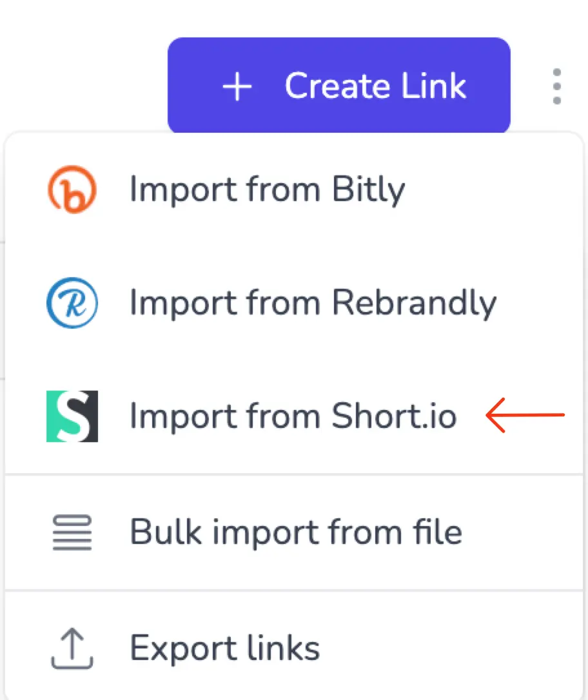Viewport: 588px width, 700px height.
Task: Click the bulk import stacked-lines icon
Action: pos(72,531)
